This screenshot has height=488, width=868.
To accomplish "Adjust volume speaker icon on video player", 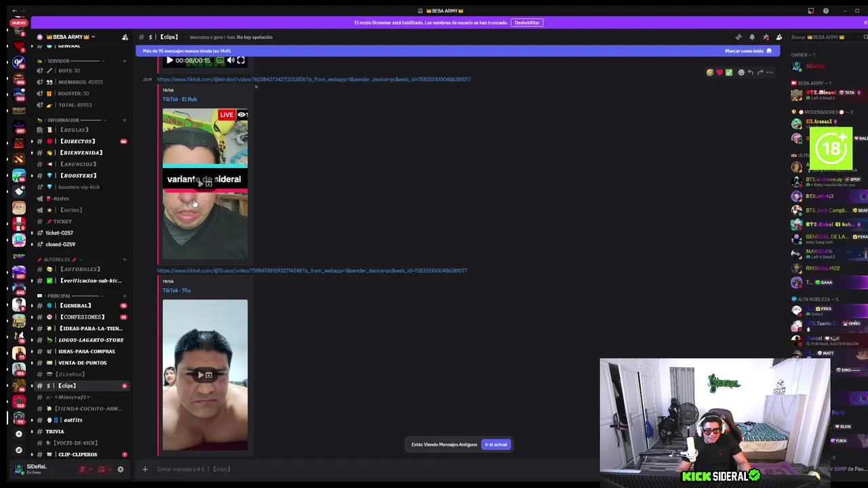I will 231,60.
